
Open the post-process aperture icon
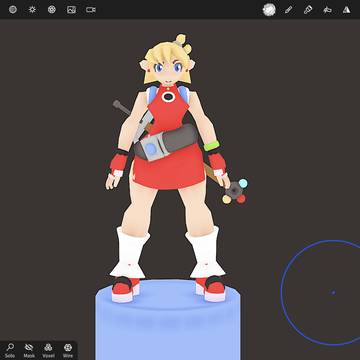52,9
